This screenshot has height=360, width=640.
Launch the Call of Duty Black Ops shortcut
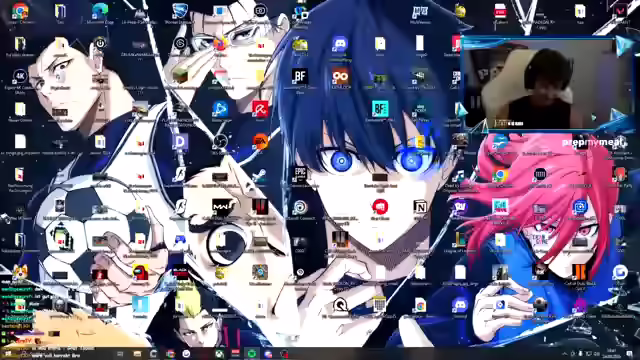pos(580,271)
